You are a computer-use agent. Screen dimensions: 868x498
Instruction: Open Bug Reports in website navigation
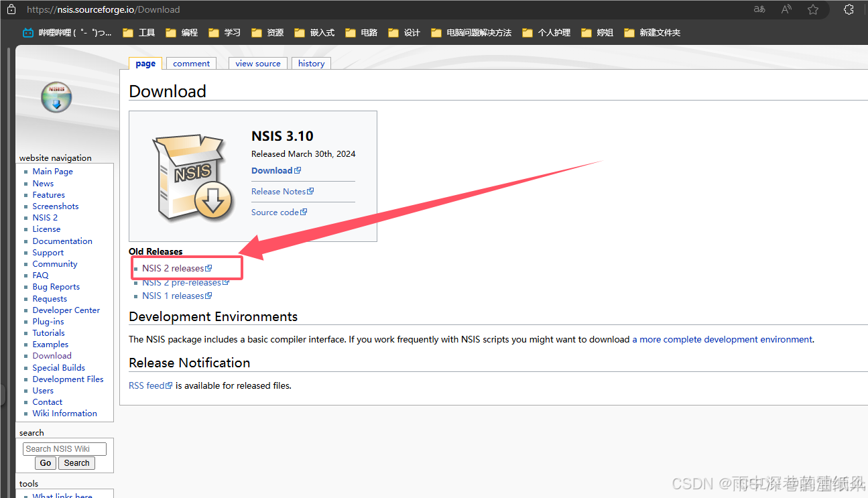56,286
